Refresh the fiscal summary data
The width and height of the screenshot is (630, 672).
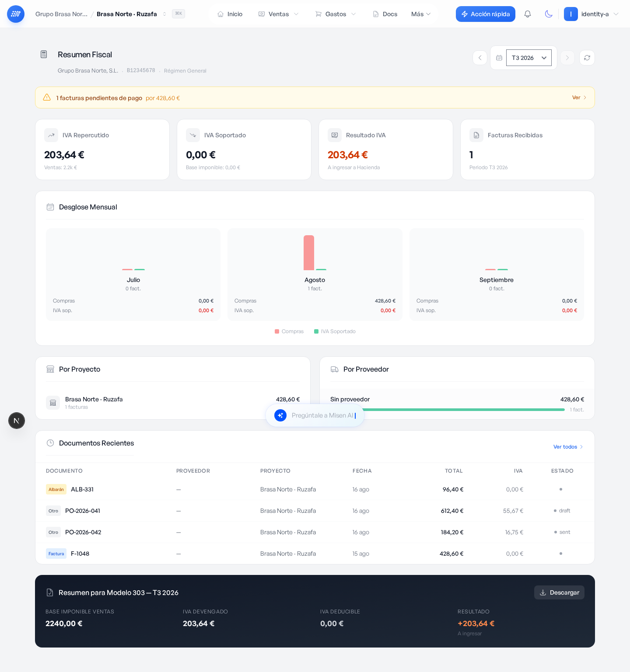point(587,58)
